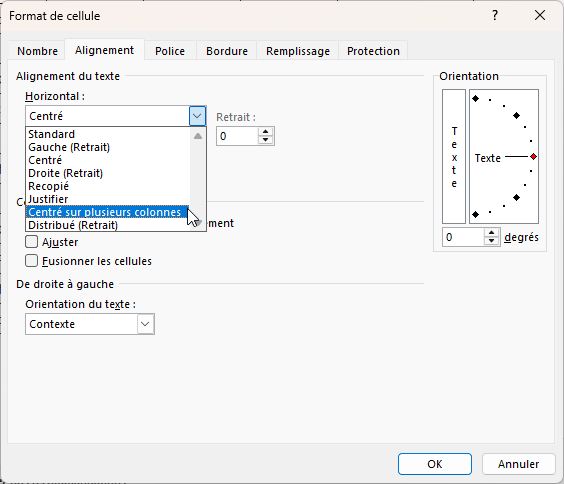Click the degrés input field
The height and width of the screenshot is (484, 564).
(x=463, y=237)
